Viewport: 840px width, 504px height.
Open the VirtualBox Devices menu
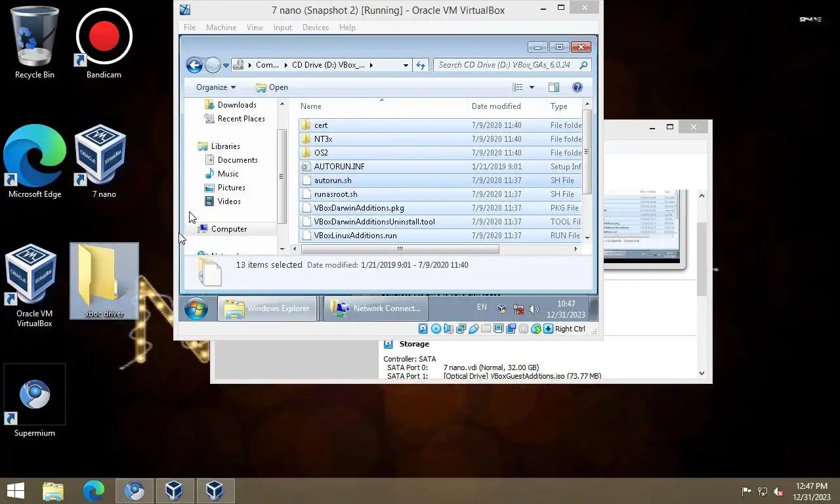click(316, 28)
